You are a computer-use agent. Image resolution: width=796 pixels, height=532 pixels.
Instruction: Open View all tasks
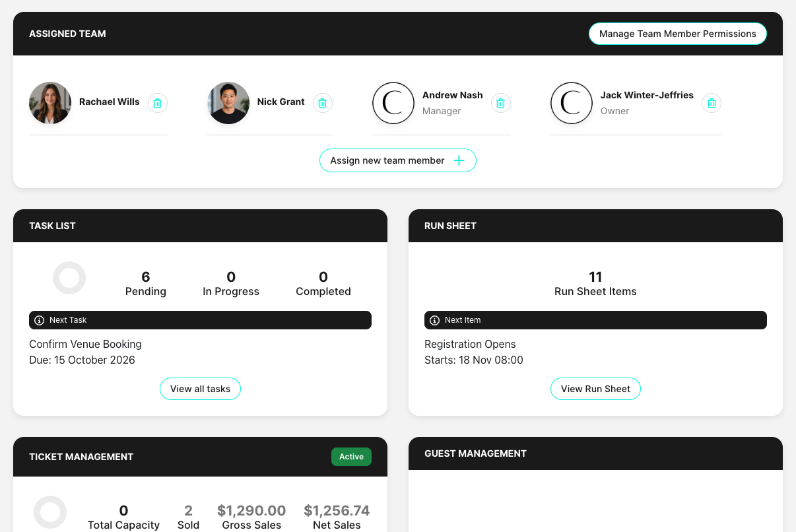[x=200, y=389]
